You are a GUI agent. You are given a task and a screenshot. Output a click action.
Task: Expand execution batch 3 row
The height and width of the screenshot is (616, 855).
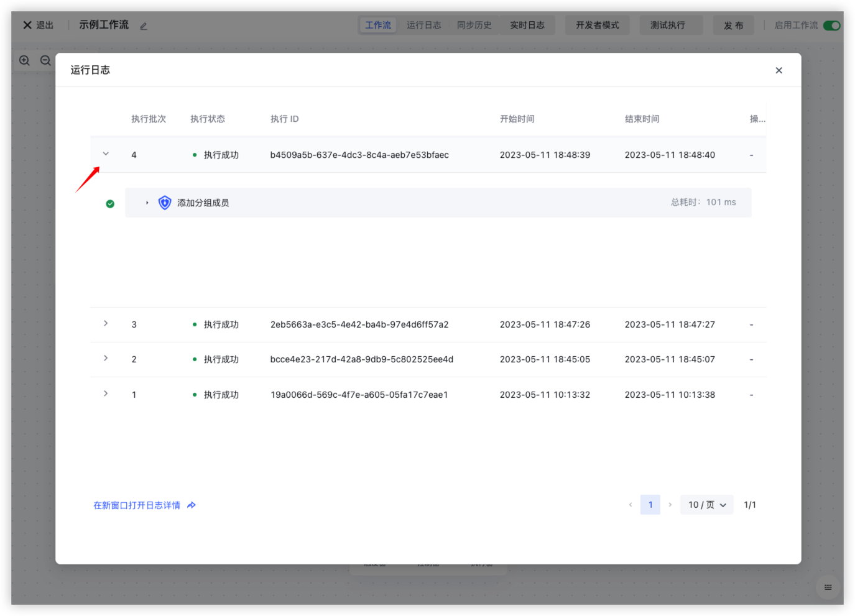coord(106,324)
